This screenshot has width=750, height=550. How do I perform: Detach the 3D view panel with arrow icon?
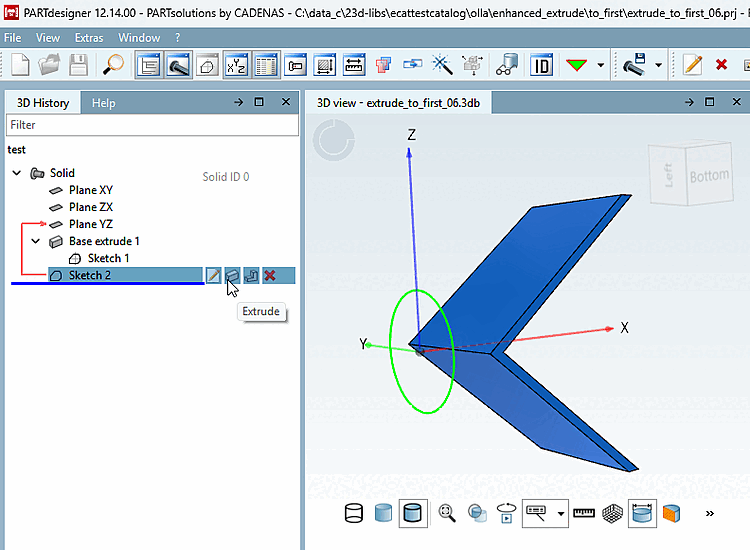689,102
